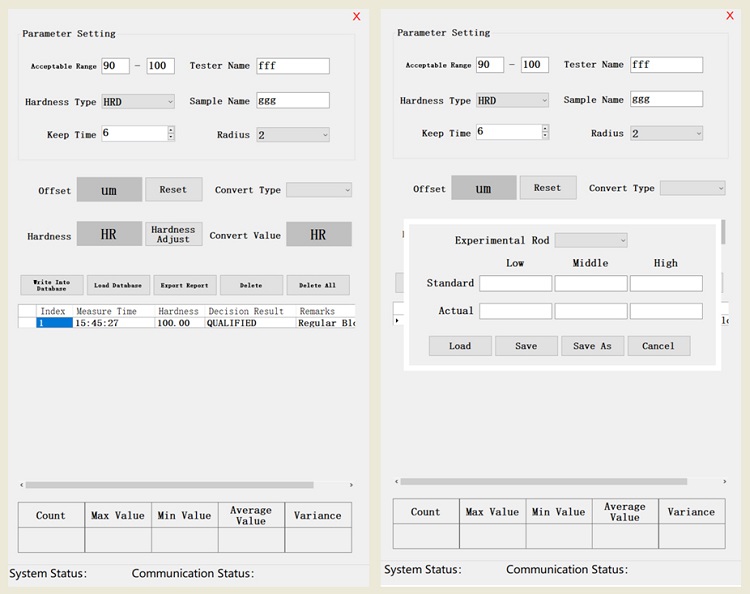Click Index column header
Viewport: 750px width, 594px height.
(x=53, y=311)
